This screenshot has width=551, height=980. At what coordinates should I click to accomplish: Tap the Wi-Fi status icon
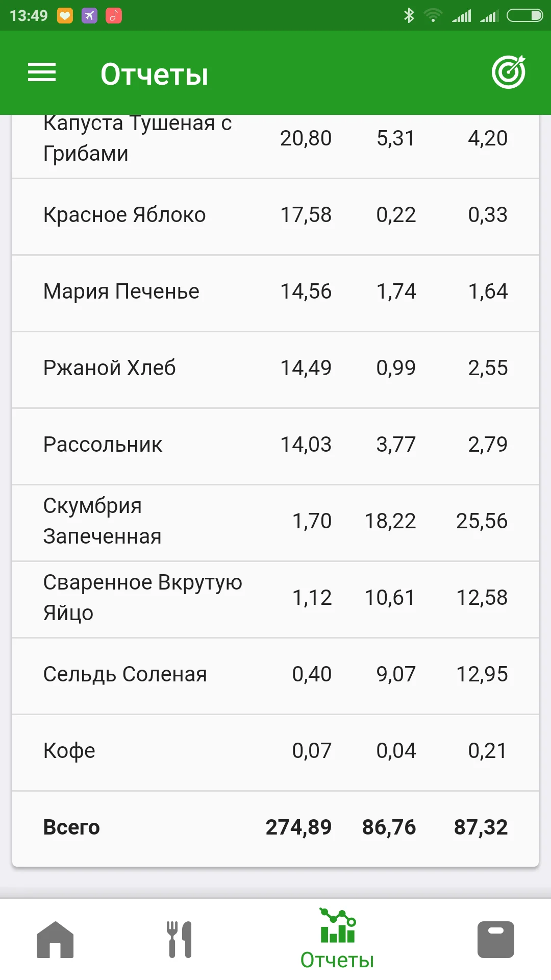(433, 16)
